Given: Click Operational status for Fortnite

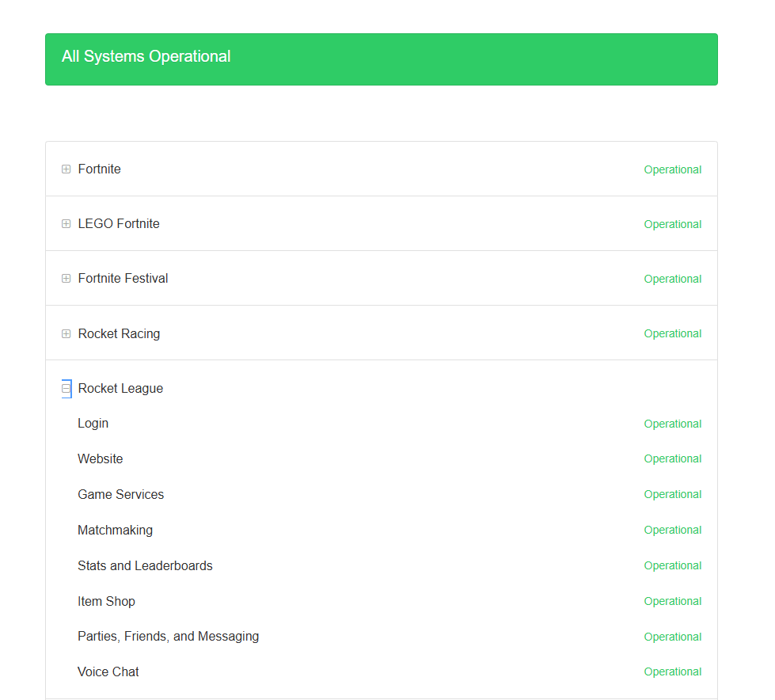Looking at the screenshot, I should 673,169.
